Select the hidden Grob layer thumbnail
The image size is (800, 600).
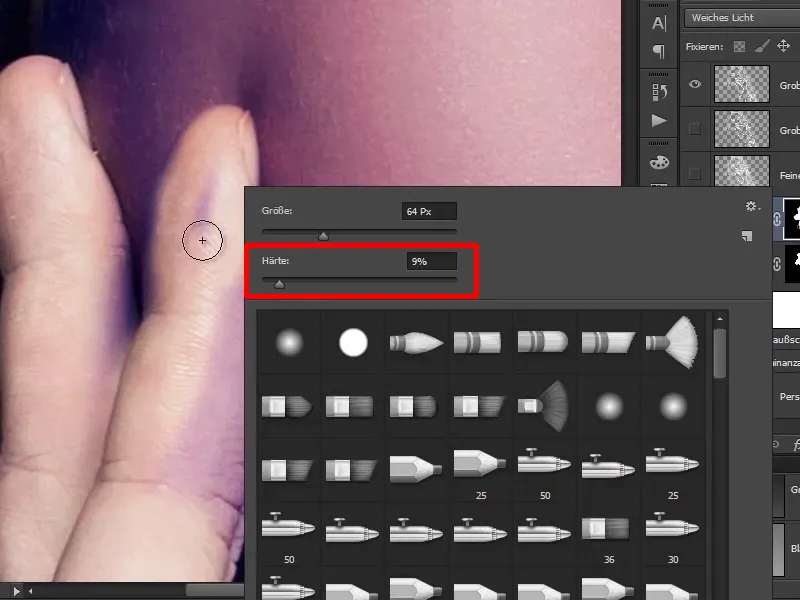click(741, 129)
